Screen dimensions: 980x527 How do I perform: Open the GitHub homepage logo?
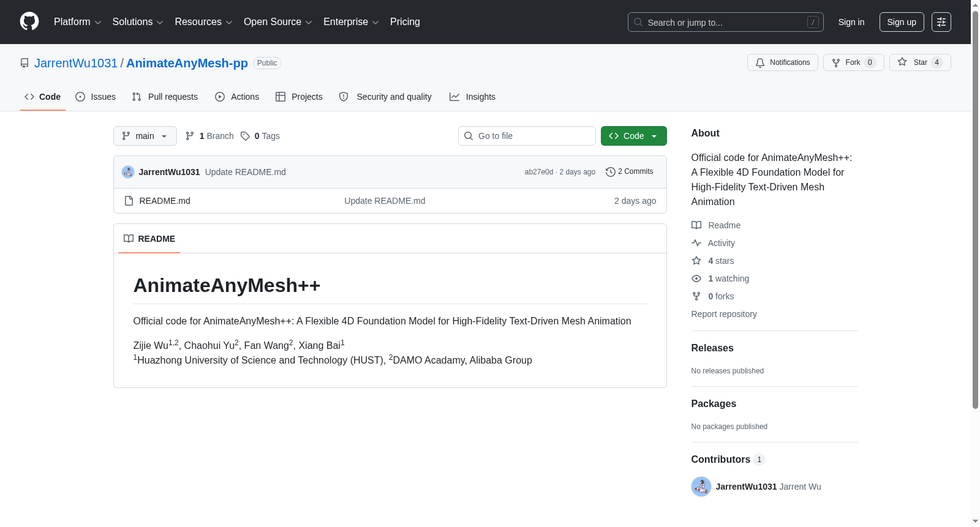coord(29,21)
